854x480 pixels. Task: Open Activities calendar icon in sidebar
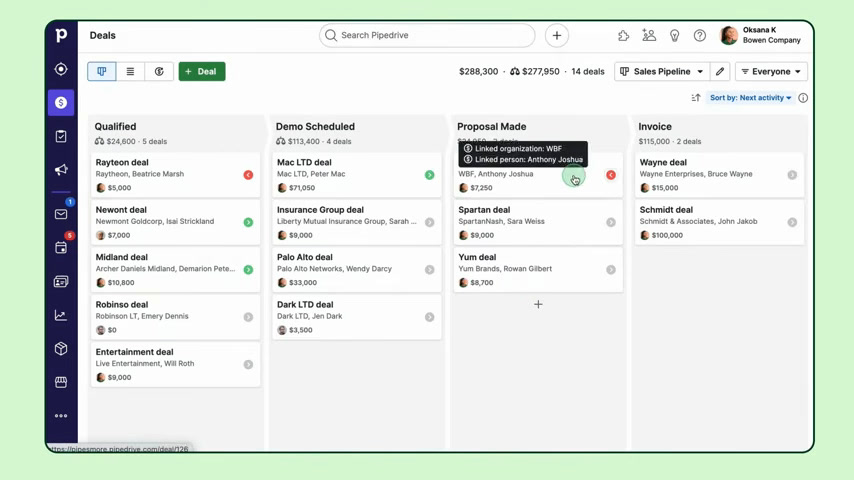point(61,248)
